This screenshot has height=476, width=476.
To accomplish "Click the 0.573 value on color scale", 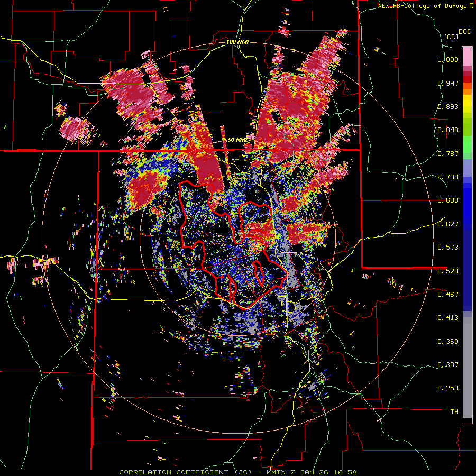I will (448, 248).
